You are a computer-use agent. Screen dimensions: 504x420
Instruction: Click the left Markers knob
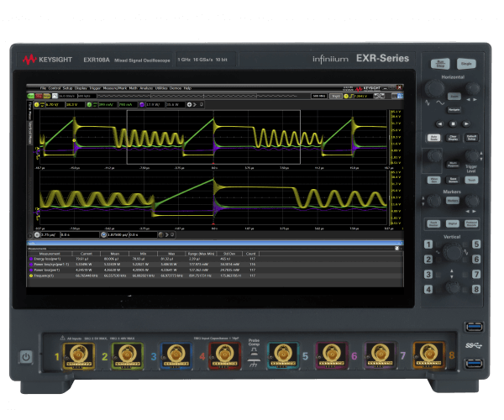(433, 201)
